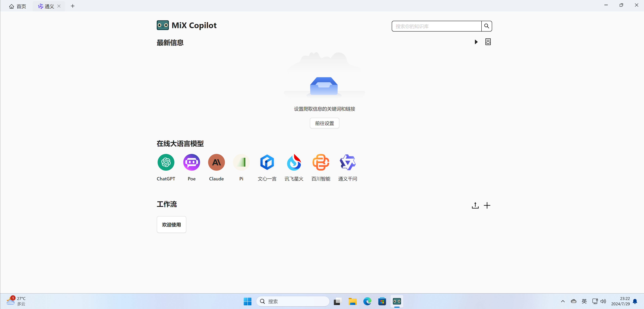Launch the Poe chatbot icon
The width and height of the screenshot is (644, 309).
pyautogui.click(x=192, y=162)
